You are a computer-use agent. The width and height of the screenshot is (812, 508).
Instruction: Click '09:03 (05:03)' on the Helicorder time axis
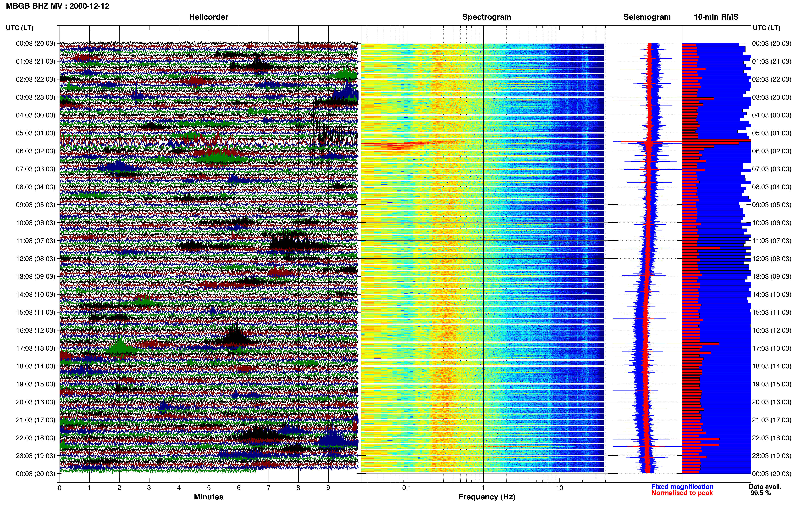36,205
